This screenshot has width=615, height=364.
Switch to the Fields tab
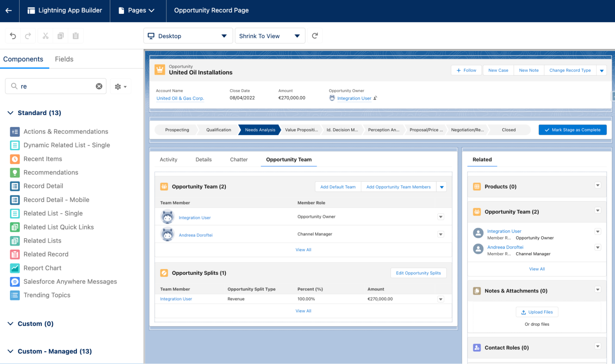point(64,59)
